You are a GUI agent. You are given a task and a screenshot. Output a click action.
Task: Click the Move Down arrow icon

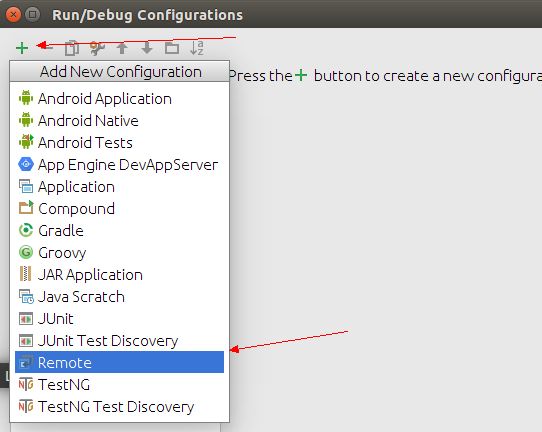pyautogui.click(x=147, y=48)
